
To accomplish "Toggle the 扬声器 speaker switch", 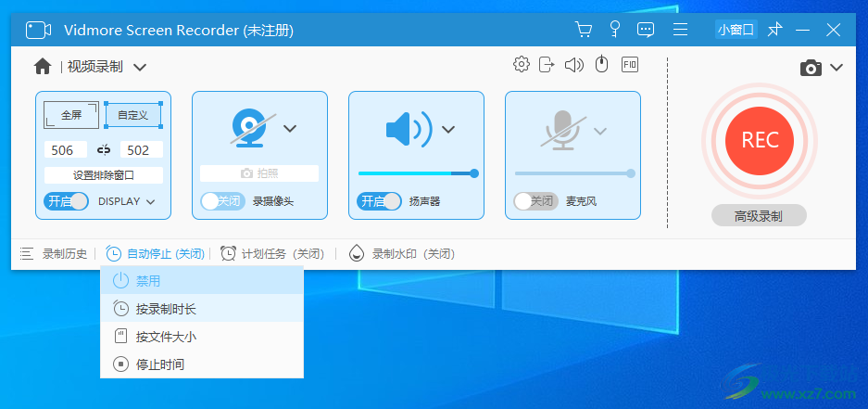I will pyautogui.click(x=379, y=201).
